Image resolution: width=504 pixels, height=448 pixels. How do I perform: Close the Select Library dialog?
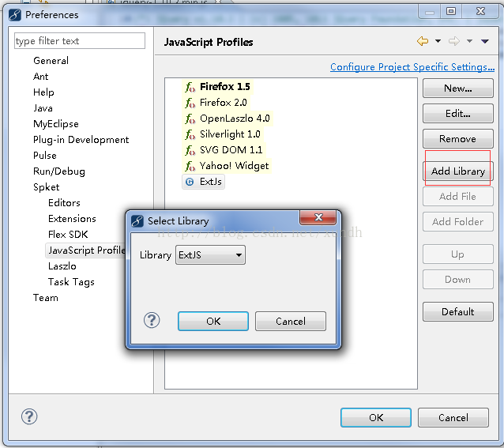(x=318, y=217)
